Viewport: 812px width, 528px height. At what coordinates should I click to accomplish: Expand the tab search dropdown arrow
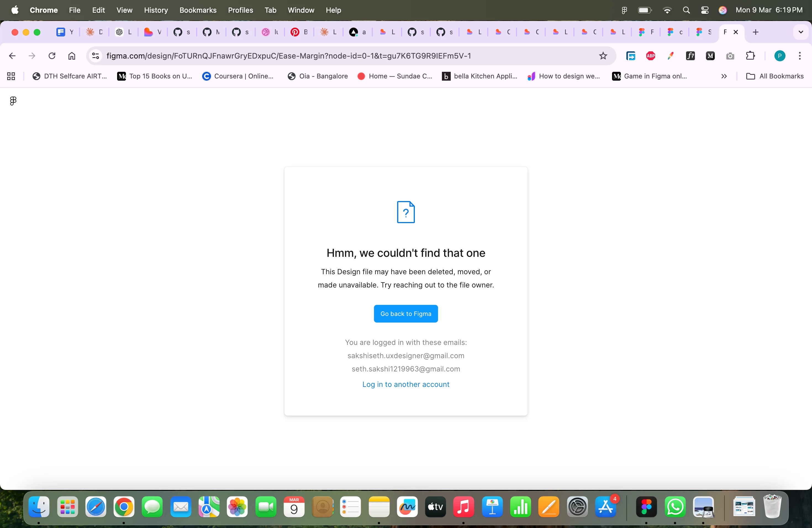pos(800,32)
